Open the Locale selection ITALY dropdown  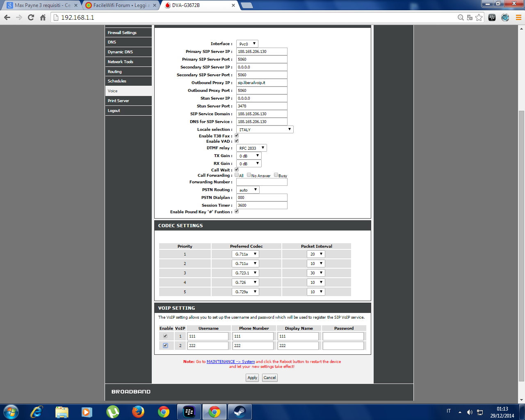[265, 130]
